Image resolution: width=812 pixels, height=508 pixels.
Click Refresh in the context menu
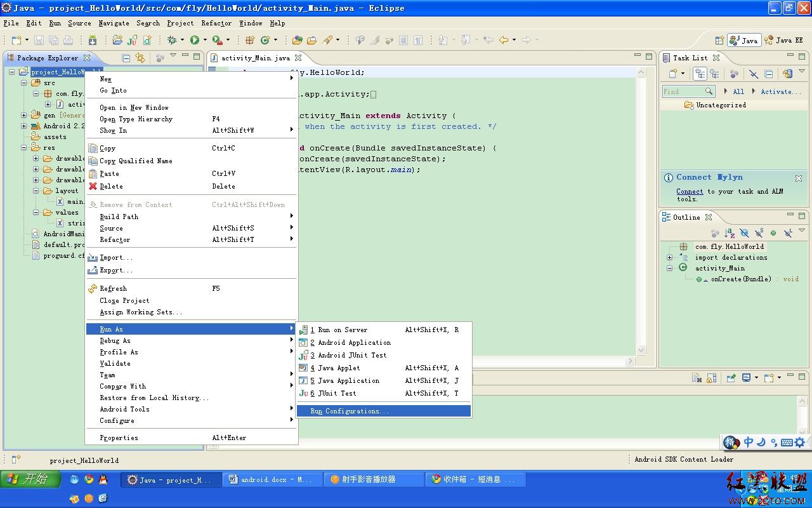click(x=192, y=288)
